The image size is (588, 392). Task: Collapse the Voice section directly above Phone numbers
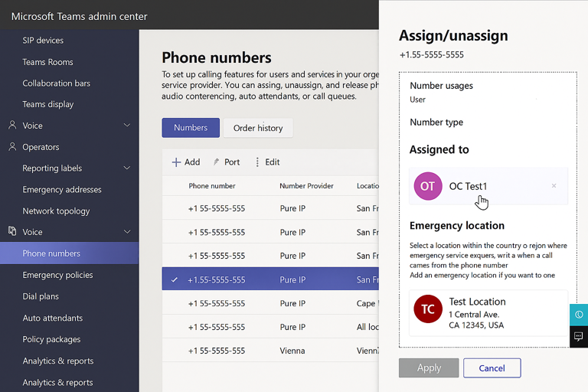[x=127, y=232]
